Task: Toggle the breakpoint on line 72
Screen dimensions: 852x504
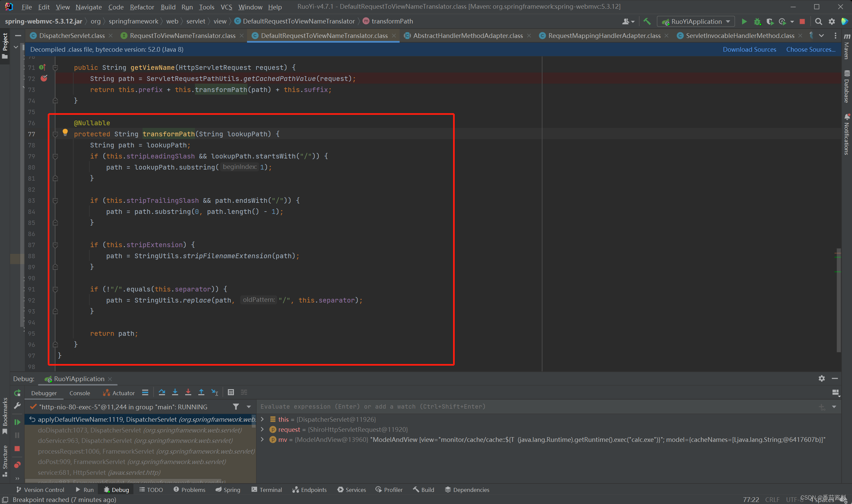Action: 44,79
